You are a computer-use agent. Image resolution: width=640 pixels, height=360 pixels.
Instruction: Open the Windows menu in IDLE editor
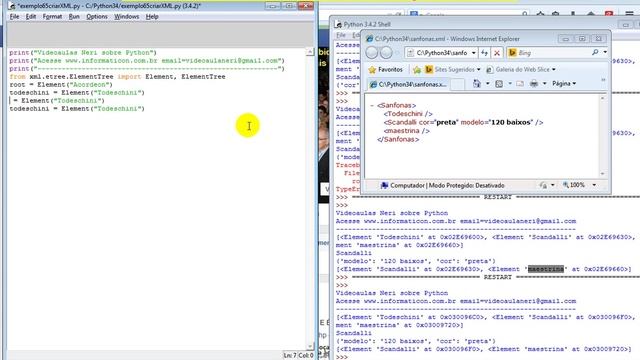point(127,17)
